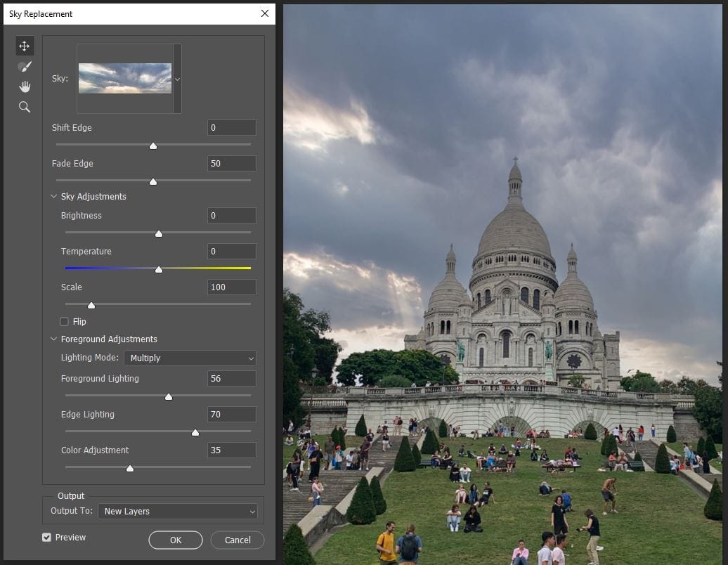The width and height of the screenshot is (728, 565).
Task: Click the Fade Edge slider handle
Action: [152, 181]
